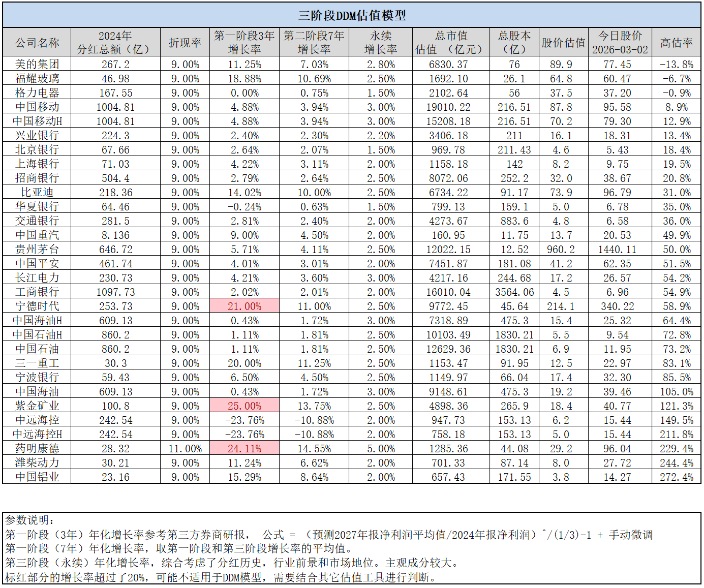The width and height of the screenshot is (704, 588).
Task: Click 美的集团's overvaluation rate -13.8%
Action: pos(677,64)
